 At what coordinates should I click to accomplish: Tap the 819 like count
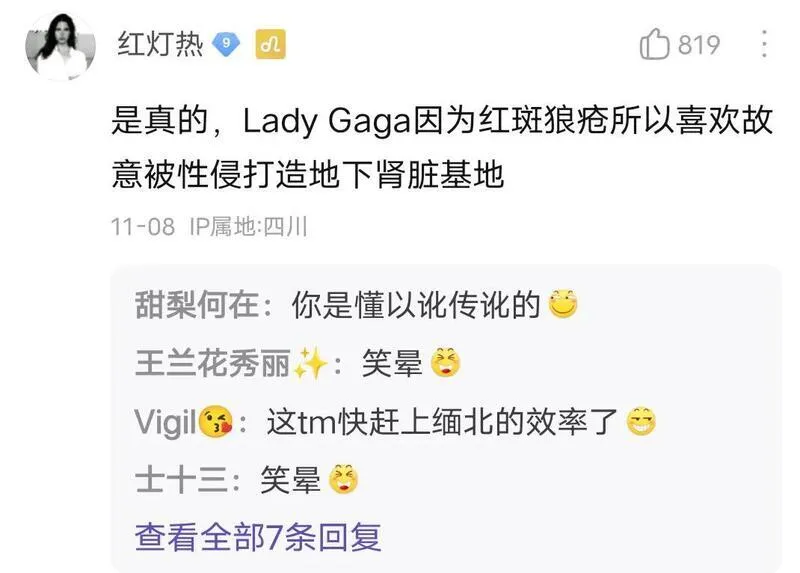click(x=699, y=44)
